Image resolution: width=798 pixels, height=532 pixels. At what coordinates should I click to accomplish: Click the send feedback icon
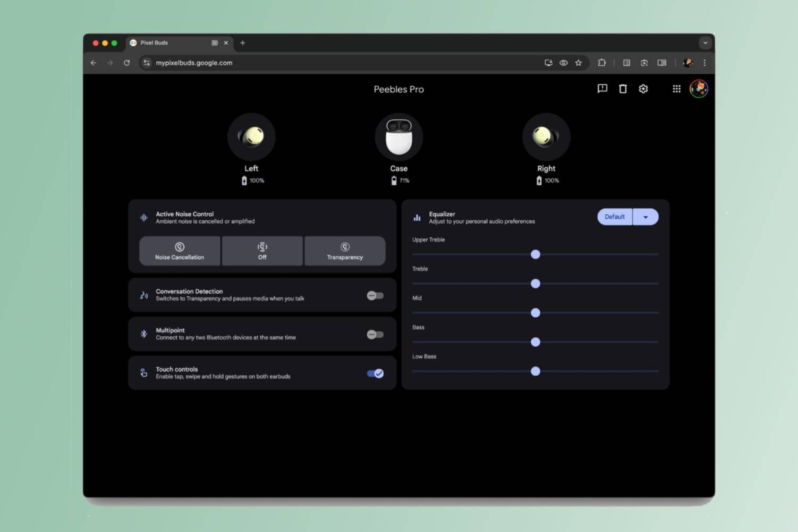pos(602,89)
